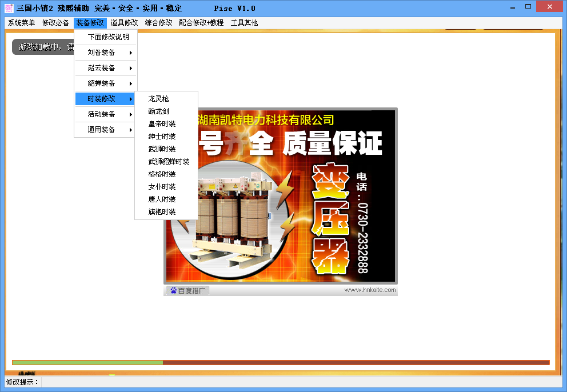Screen dimensions: 567x392
Task: Open the 配合修改+教程 menu
Action: pyautogui.click(x=201, y=23)
